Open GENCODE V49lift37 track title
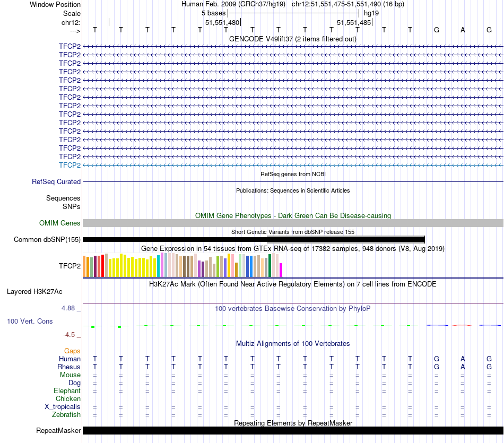Viewport: 504px width, 443px height. 293,39
